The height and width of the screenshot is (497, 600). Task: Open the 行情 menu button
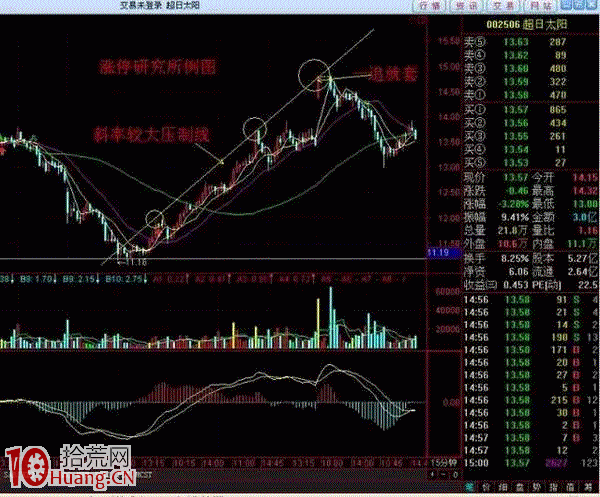[430, 5]
